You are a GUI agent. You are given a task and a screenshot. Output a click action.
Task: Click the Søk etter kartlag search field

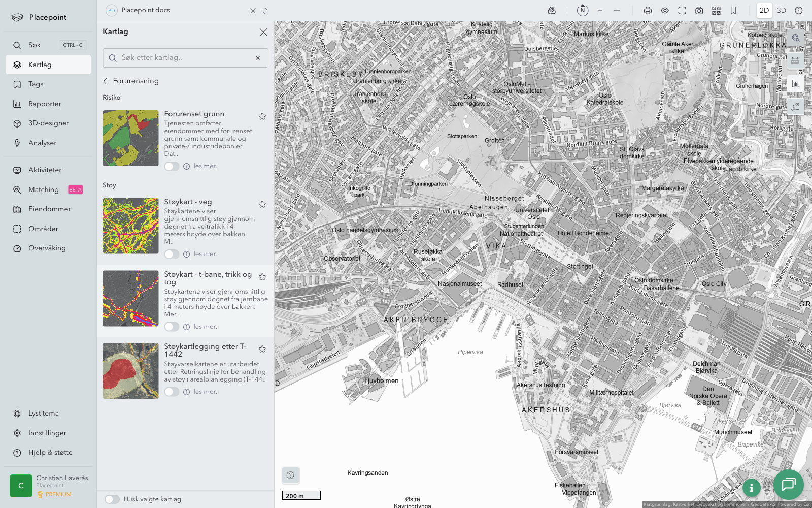(x=186, y=58)
